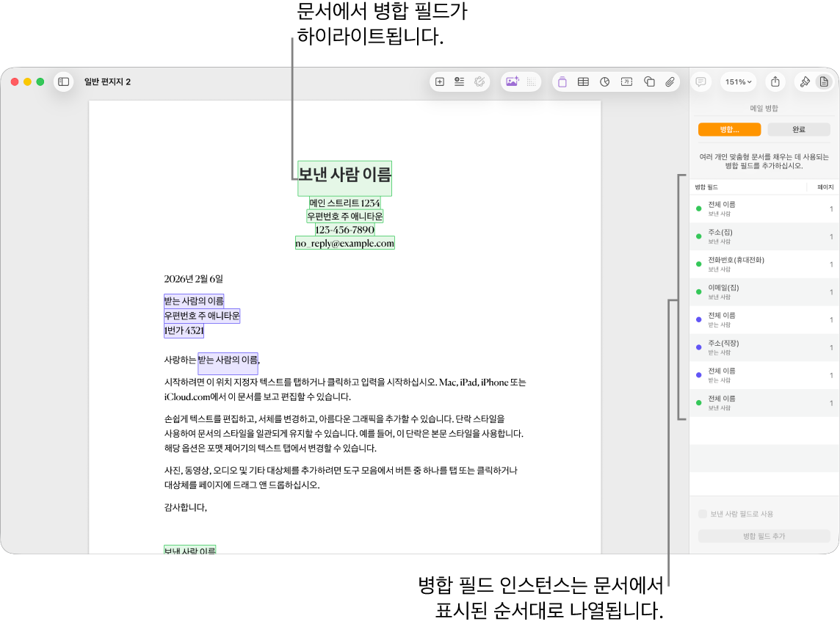Toggle the sidebar view button
840x627 pixels.
click(x=63, y=82)
